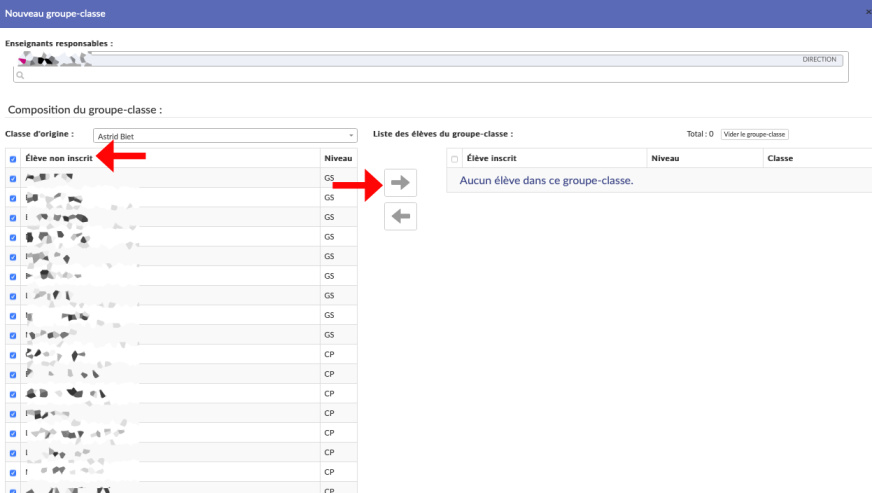Click the Classe column header

click(780, 158)
